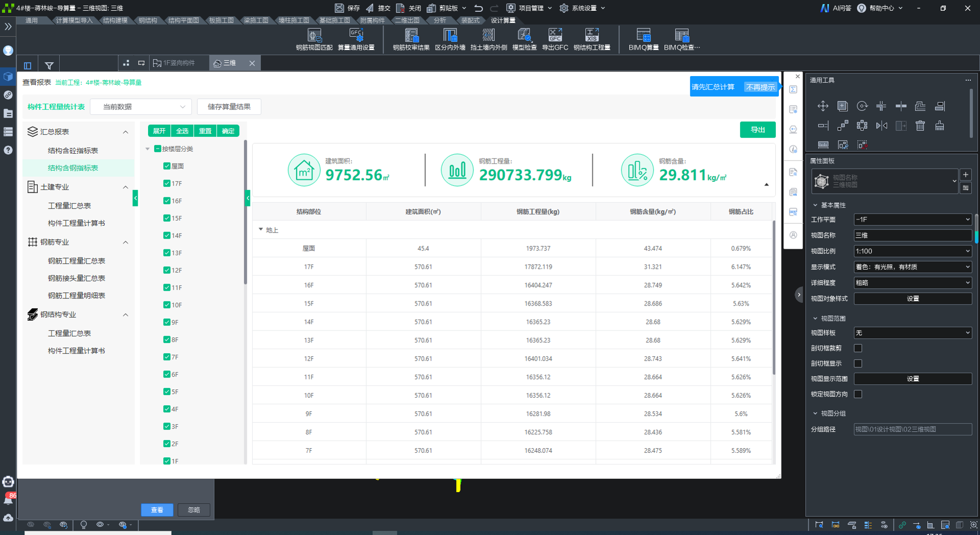Open the 导出GFC export tool
Screen dimensions: 980x535
[x=555, y=39]
